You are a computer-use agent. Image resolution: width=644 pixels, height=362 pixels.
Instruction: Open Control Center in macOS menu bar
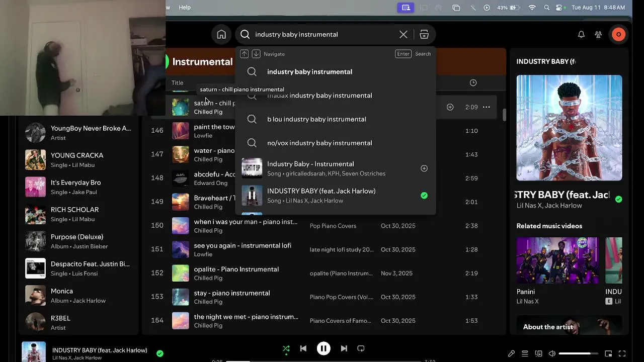click(559, 8)
